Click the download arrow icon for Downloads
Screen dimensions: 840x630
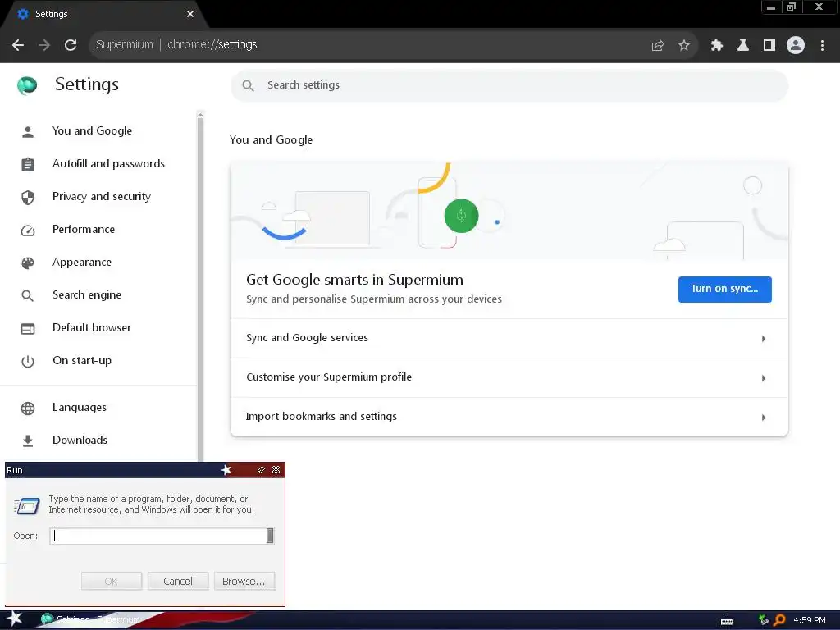click(28, 441)
